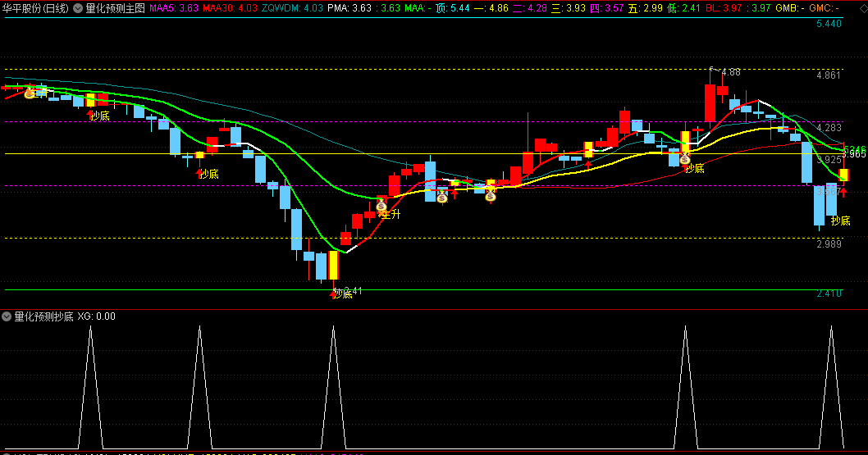Select the 量化预测抄底 sub-indicator title
This screenshot has height=455, width=868.
[43, 316]
